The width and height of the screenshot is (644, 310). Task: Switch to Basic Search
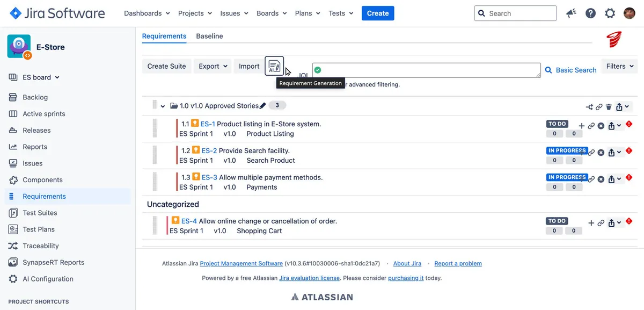click(x=571, y=70)
